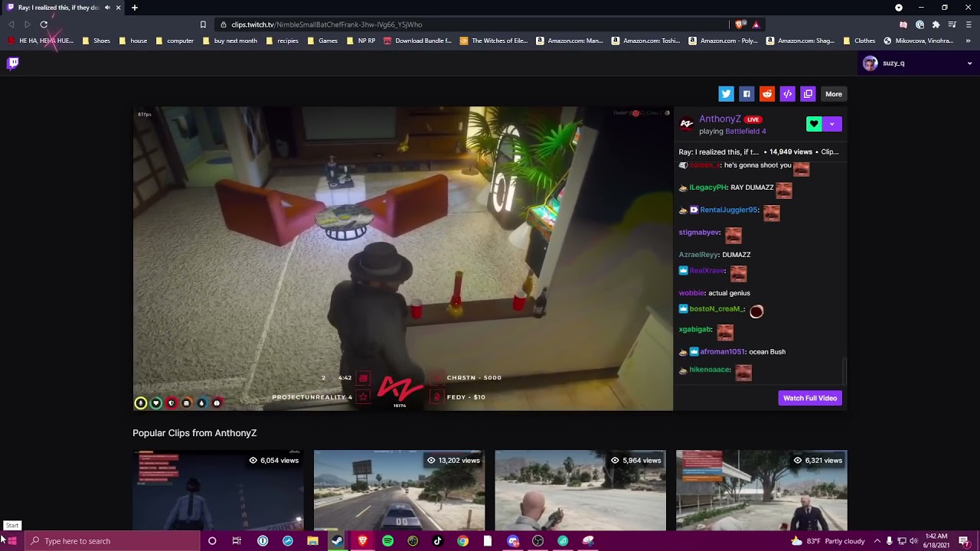Click the browser address bar URL
980x551 pixels.
pyautogui.click(x=327, y=24)
